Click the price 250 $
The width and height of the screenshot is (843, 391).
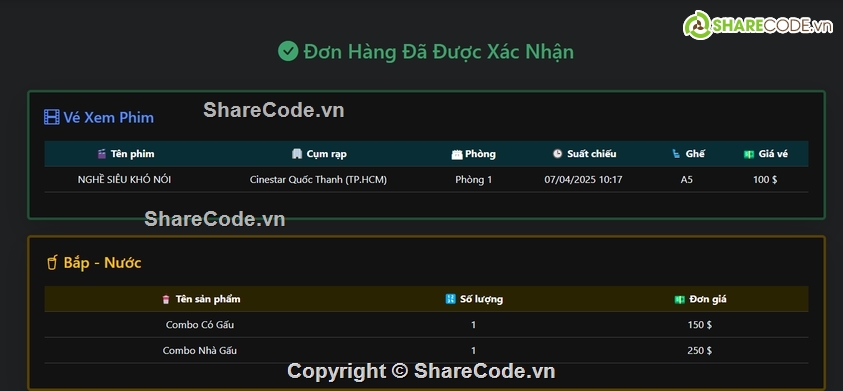coord(699,351)
